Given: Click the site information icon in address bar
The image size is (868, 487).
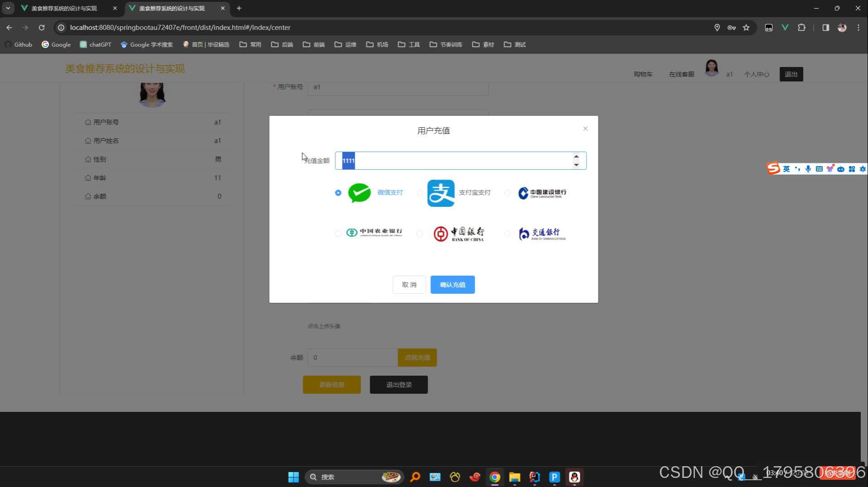Looking at the screenshot, I should pos(61,28).
